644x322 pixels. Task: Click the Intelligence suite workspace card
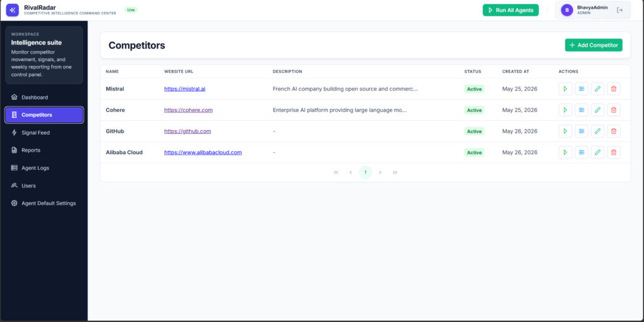coord(44,55)
